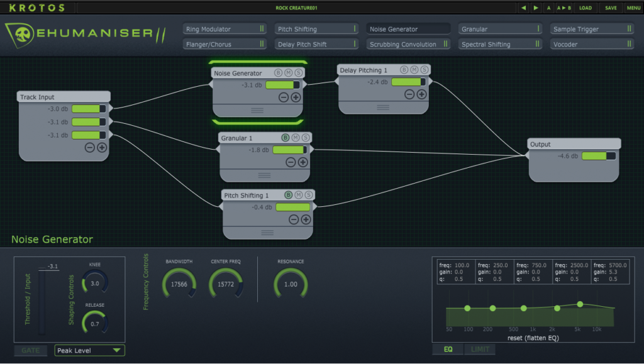
Task: Expand the Noise Generator node drag handle
Action: coord(257,110)
